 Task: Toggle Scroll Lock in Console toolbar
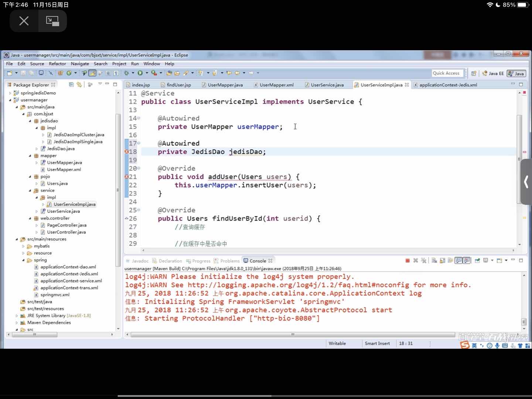[442, 260]
